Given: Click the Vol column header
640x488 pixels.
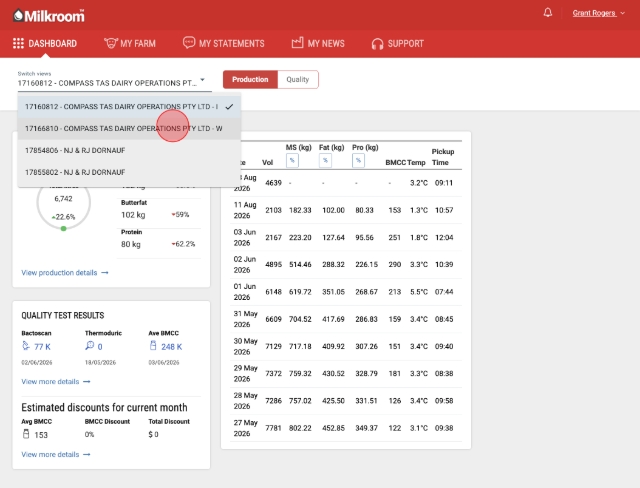Looking at the screenshot, I should pos(267,162).
